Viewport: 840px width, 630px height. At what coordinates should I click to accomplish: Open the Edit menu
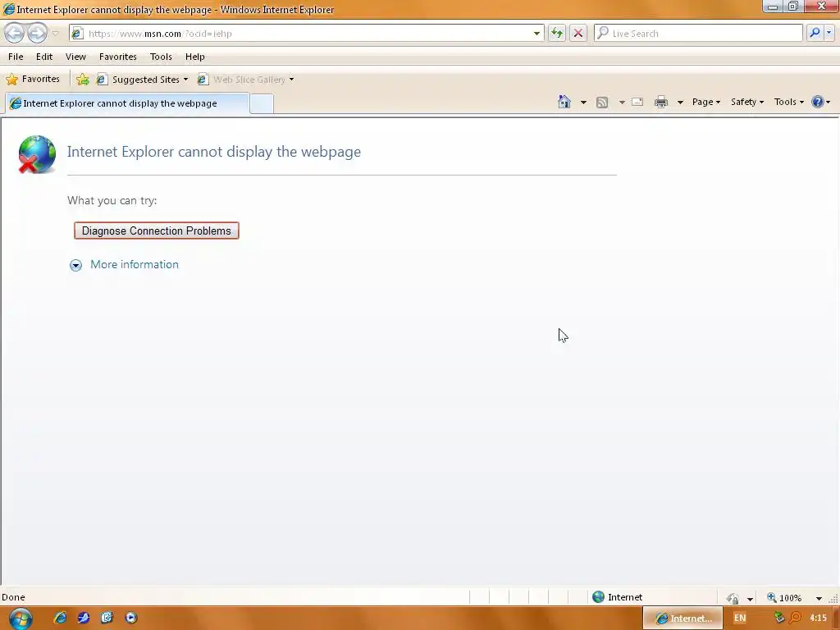tap(44, 57)
